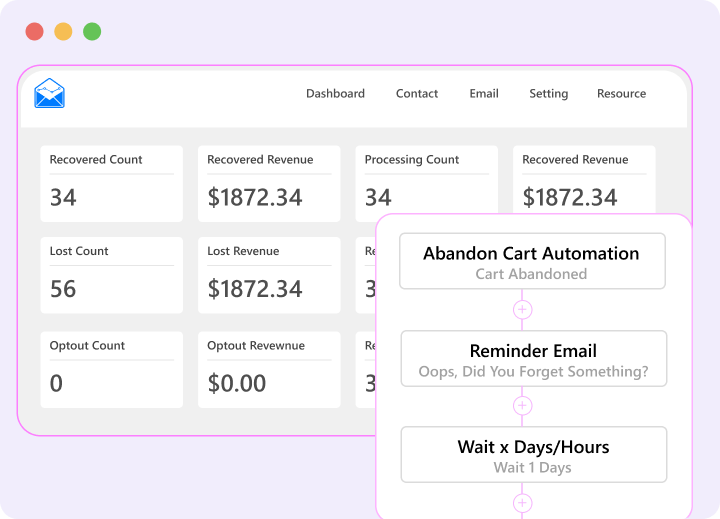Click the 'Wait 1 Days' subtitle
Screen dimensions: 720x519
(x=533, y=468)
